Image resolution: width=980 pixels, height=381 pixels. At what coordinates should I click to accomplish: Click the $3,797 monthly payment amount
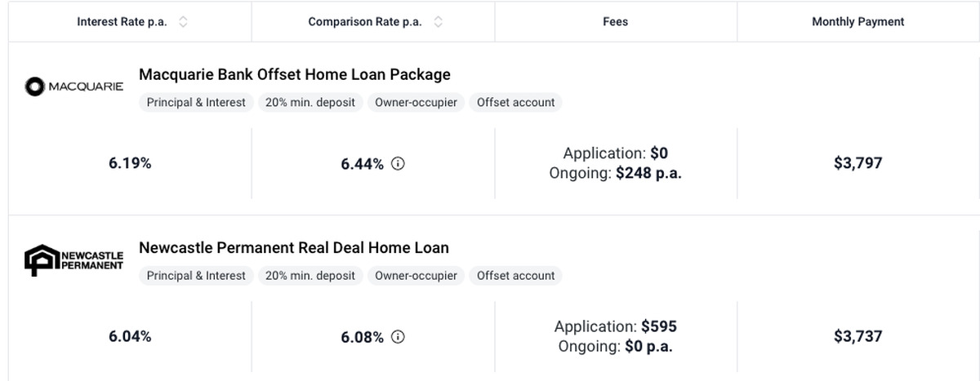point(857,163)
